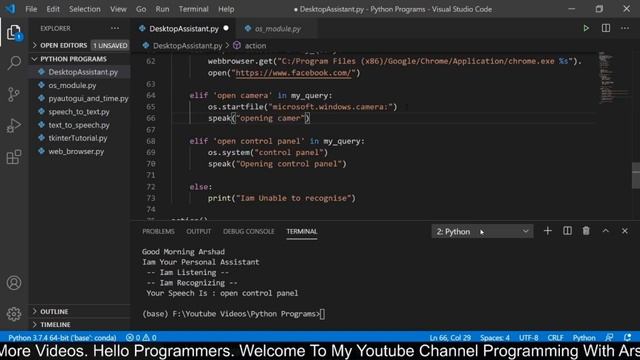Viewport: 640px width, 360px height.
Task: Open the Explorer view in activity bar
Action: pyautogui.click(x=14, y=33)
